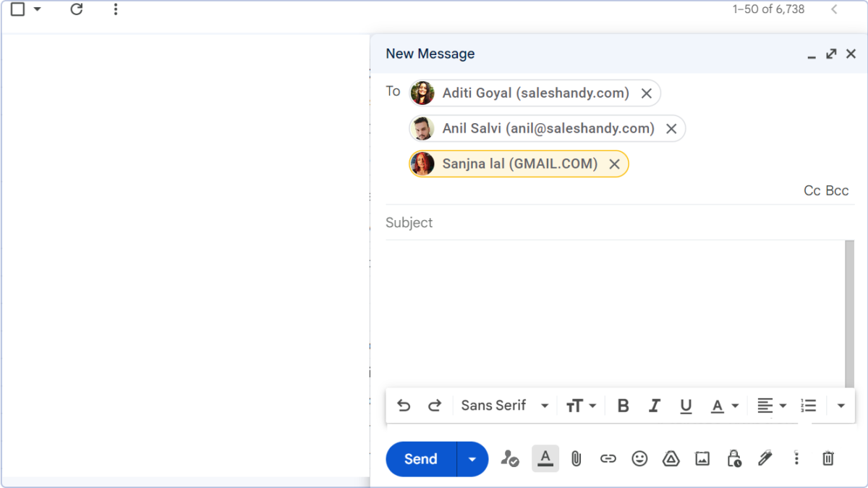Toggle bold formatting
This screenshot has width=868, height=488.
click(x=622, y=405)
